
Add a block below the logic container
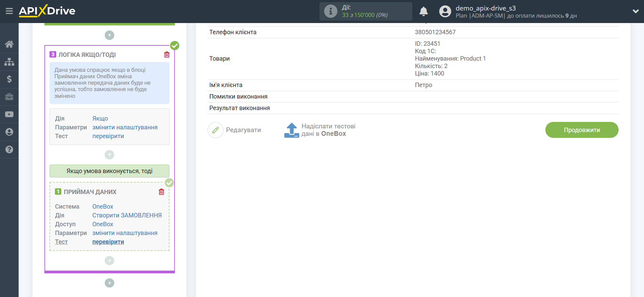[x=109, y=283]
